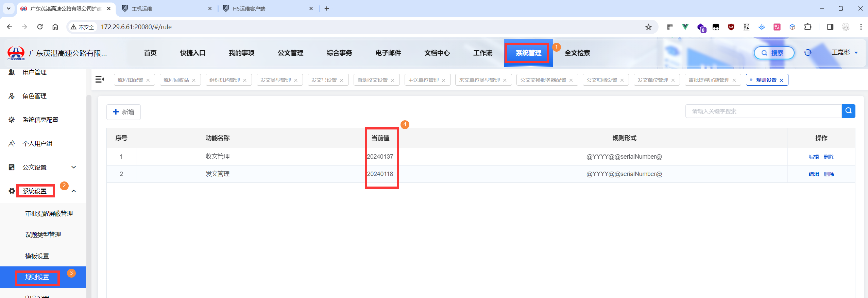Delete the 发文管理 rule
Screen dimensions: 868x298
point(829,174)
